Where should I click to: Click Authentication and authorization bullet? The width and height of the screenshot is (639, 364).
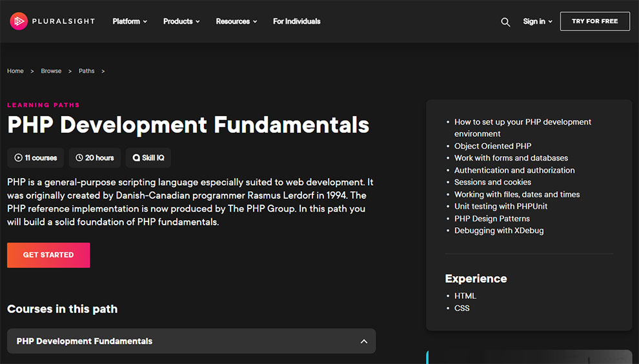pyautogui.click(x=514, y=170)
